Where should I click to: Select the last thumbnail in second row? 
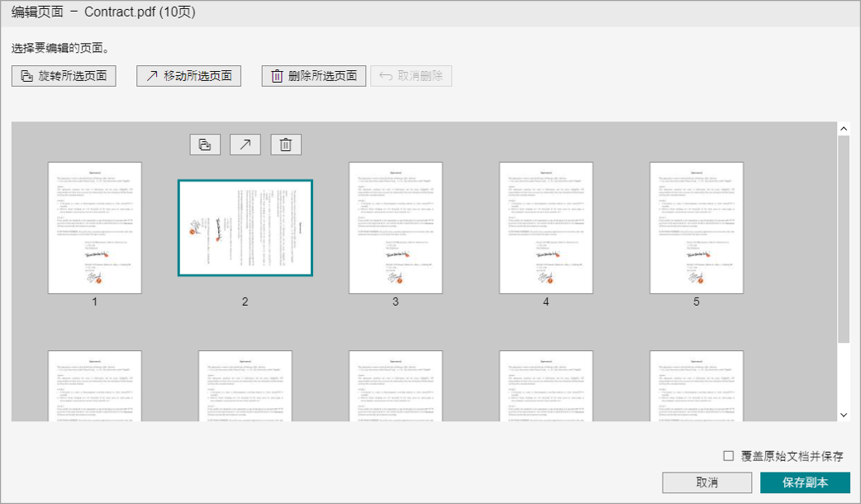[697, 386]
